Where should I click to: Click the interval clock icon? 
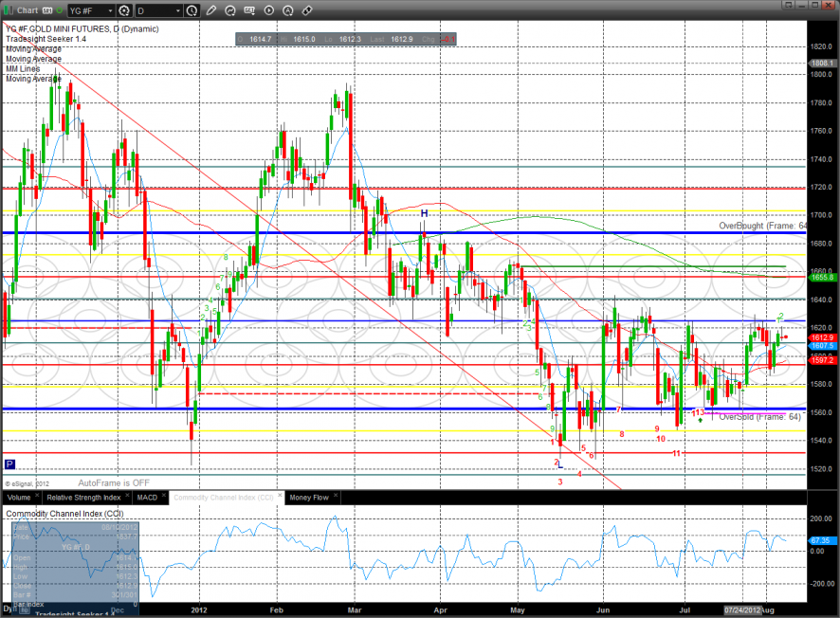pyautogui.click(x=192, y=10)
